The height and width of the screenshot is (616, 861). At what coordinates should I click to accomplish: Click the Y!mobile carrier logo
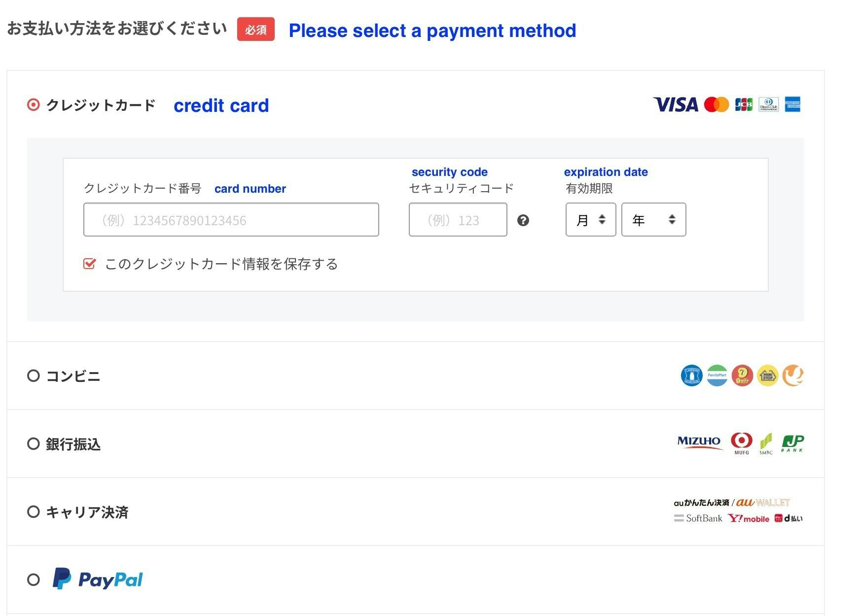[749, 518]
